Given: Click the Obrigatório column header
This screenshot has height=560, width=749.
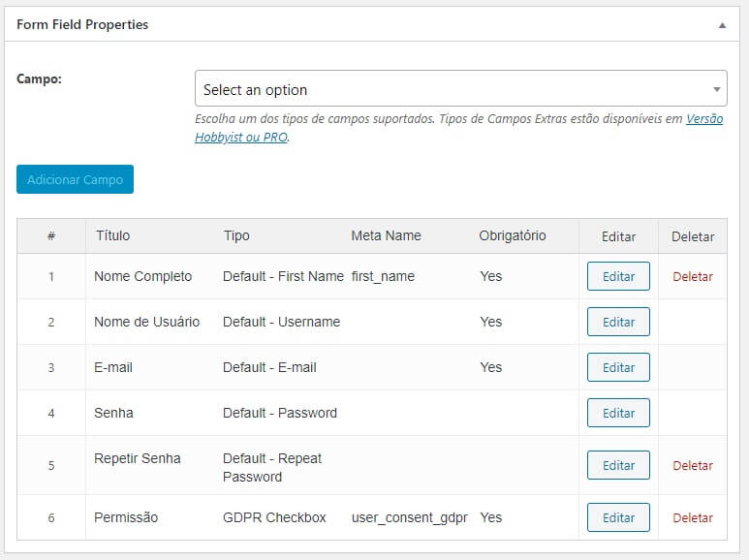Looking at the screenshot, I should pos(512,235).
